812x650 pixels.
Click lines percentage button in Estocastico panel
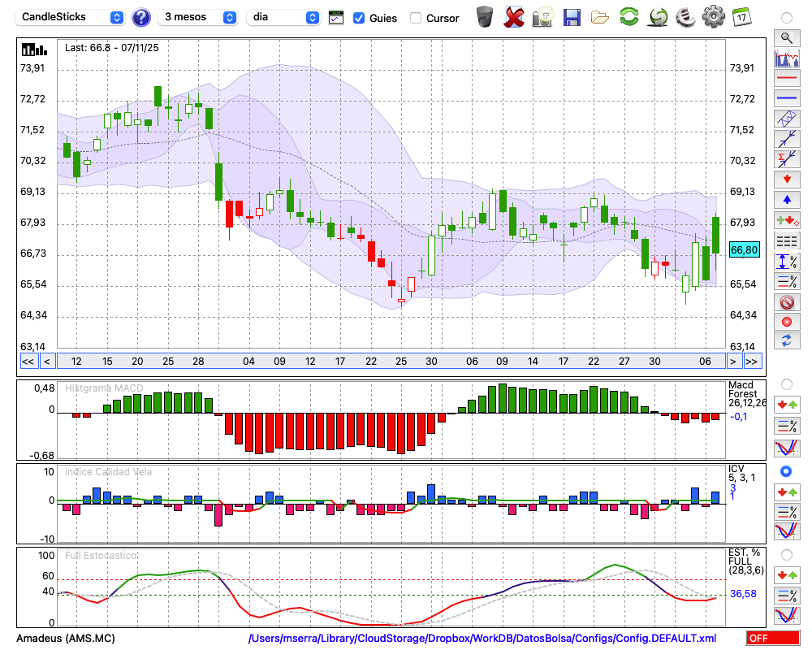787,596
